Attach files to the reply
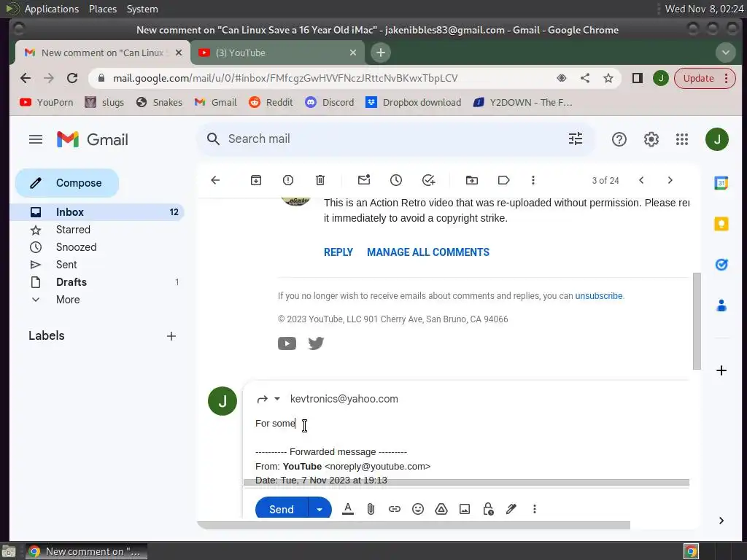 (371, 509)
